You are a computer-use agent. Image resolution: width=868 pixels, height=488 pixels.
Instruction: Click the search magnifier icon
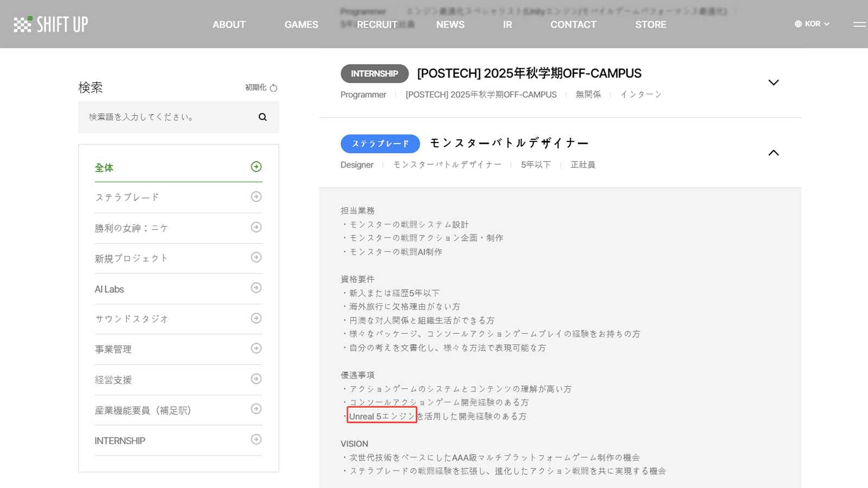click(263, 117)
